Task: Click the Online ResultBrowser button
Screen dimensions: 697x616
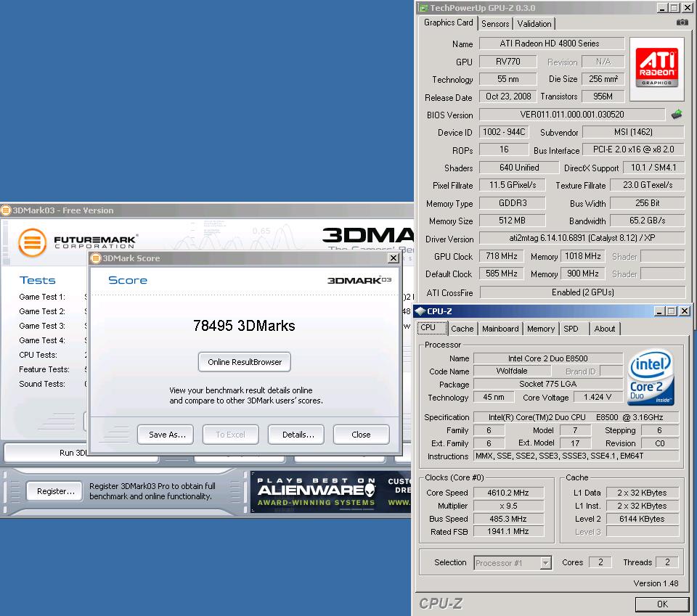Action: click(x=245, y=362)
